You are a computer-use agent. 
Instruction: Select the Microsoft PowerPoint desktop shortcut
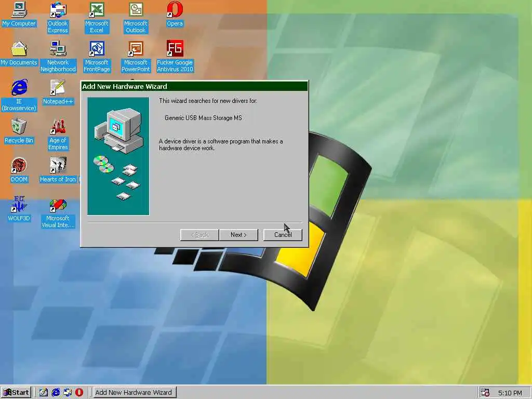click(x=136, y=57)
